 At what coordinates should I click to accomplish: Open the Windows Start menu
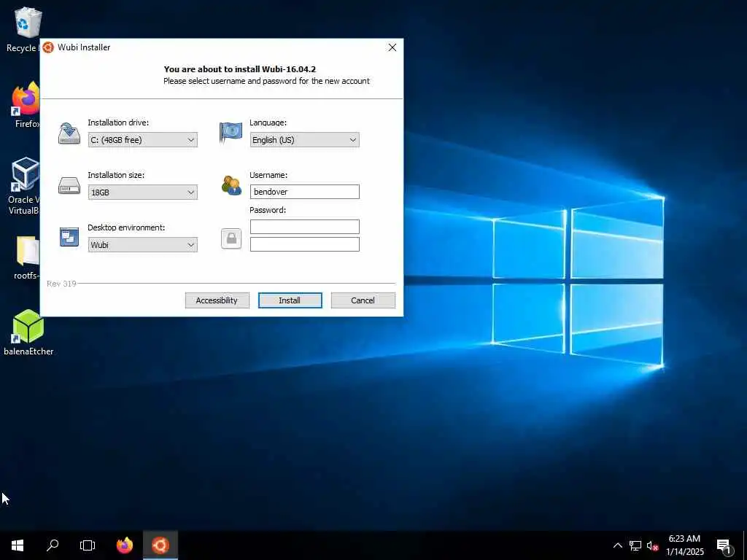(x=18, y=545)
